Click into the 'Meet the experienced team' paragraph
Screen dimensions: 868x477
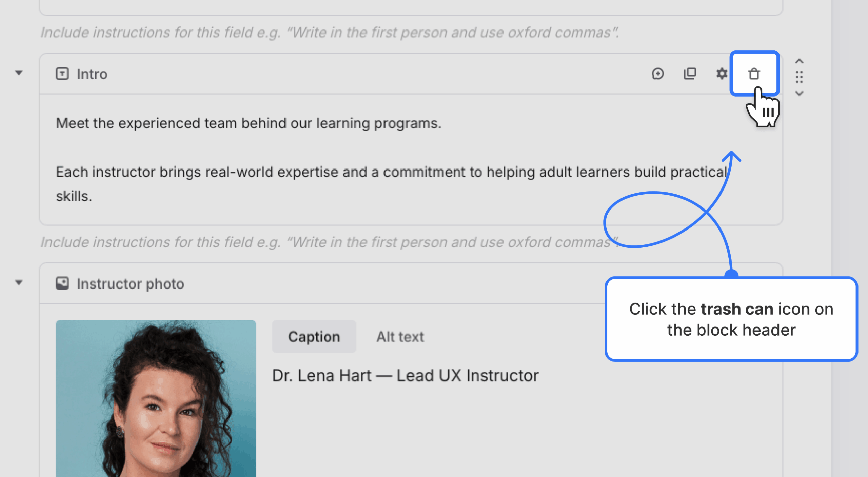click(249, 123)
